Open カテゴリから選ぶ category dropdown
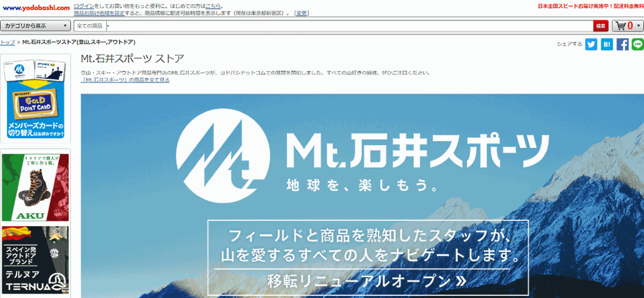Screen dimensions: 644x298 point(35,26)
